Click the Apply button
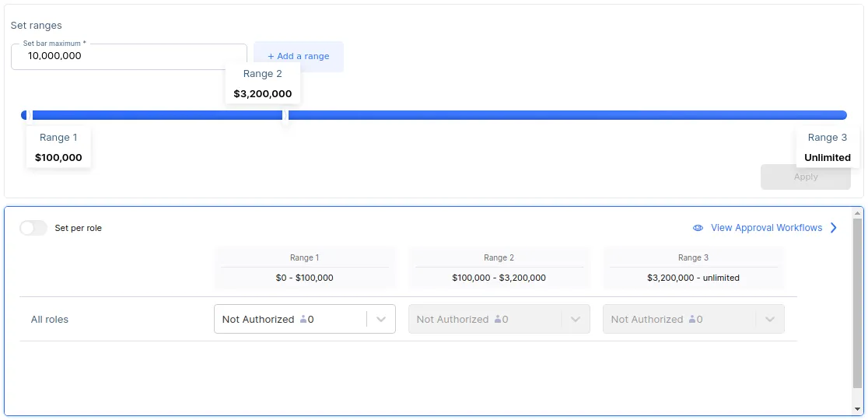 point(806,177)
